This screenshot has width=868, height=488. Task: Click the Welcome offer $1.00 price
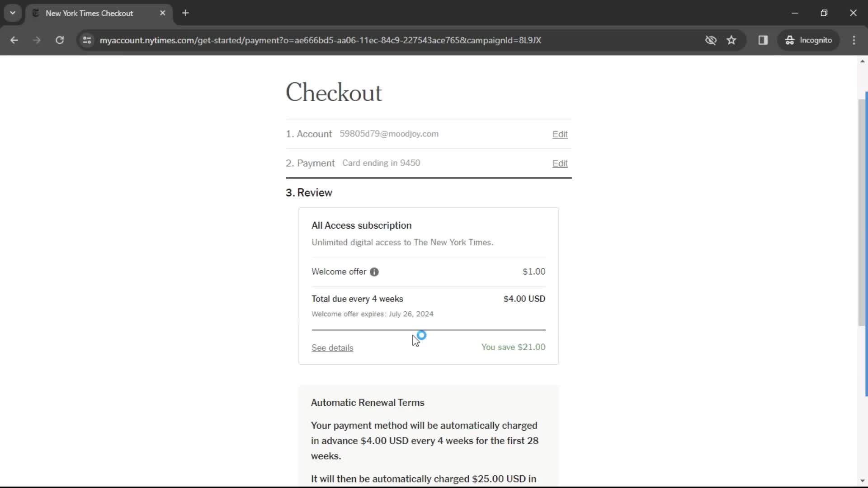tap(534, 272)
